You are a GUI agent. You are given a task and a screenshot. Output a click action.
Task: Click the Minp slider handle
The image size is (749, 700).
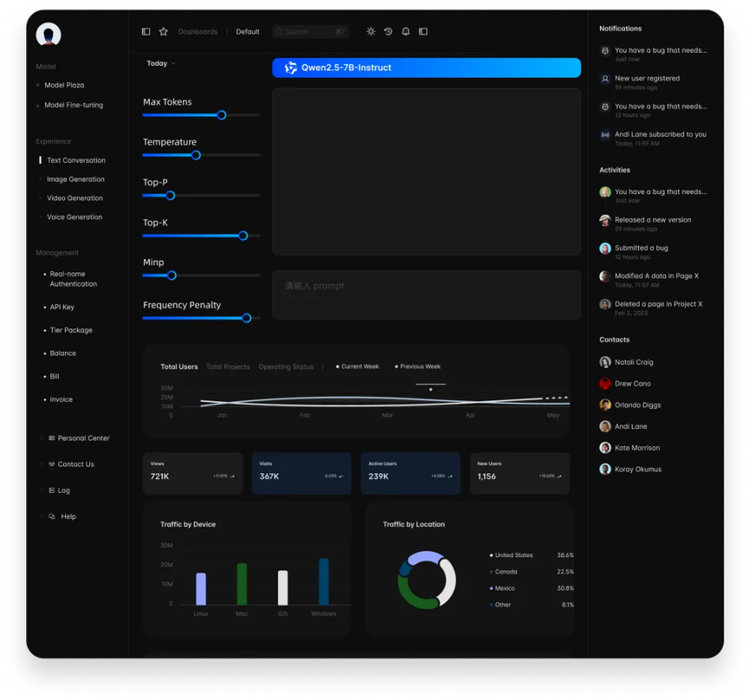(172, 275)
